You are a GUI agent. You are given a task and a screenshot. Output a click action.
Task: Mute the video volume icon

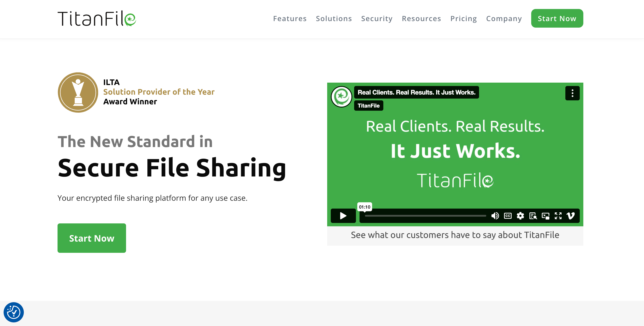tap(495, 216)
